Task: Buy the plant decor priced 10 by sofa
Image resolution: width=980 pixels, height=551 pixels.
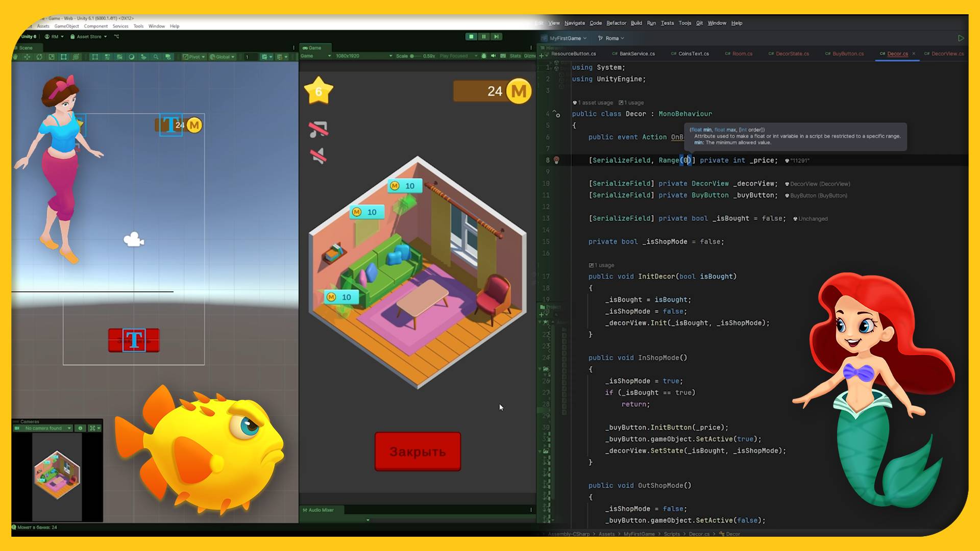Action: point(341,297)
